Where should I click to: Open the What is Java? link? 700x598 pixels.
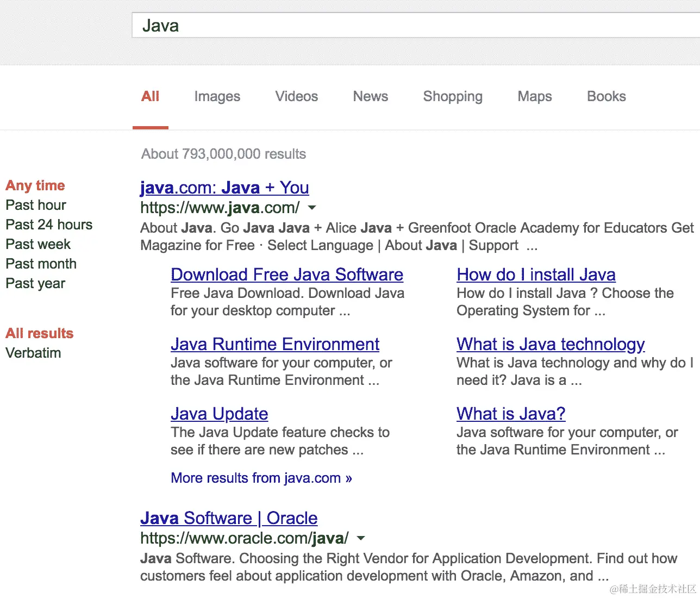click(511, 414)
